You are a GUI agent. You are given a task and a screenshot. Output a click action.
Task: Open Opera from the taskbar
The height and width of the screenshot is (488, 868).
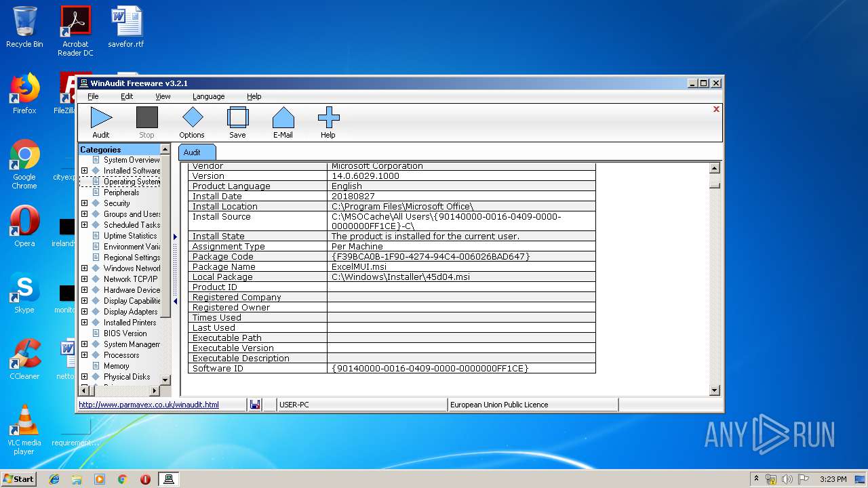[x=145, y=479]
